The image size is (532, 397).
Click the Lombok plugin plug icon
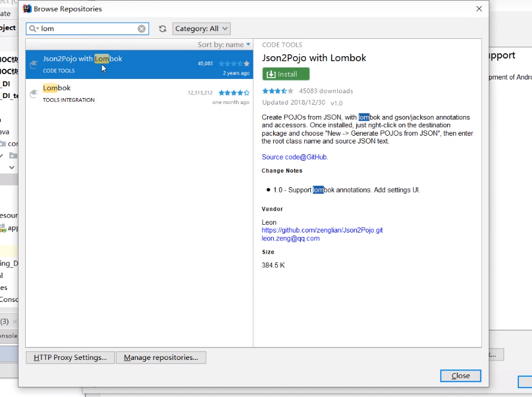[x=33, y=94]
